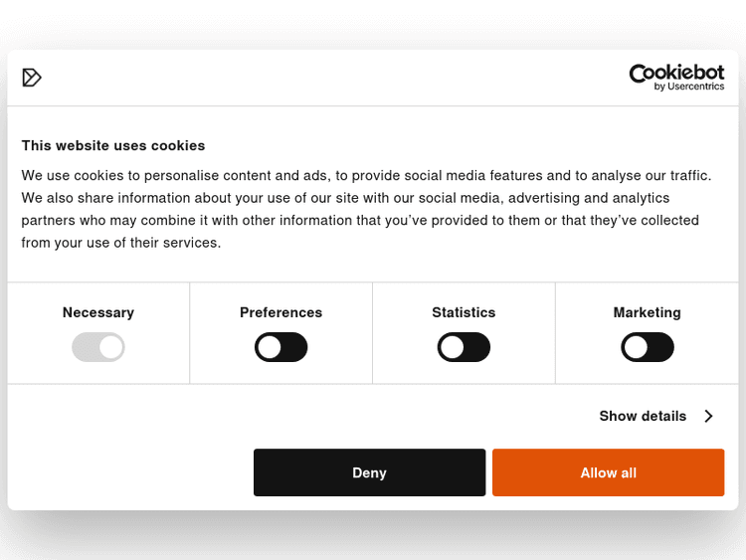Select the Statistics category label
The width and height of the screenshot is (746, 560).
(464, 312)
